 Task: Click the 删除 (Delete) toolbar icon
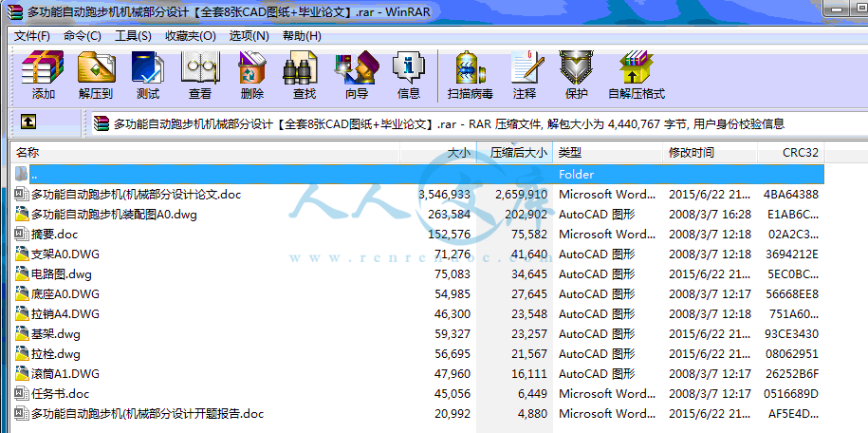252,67
